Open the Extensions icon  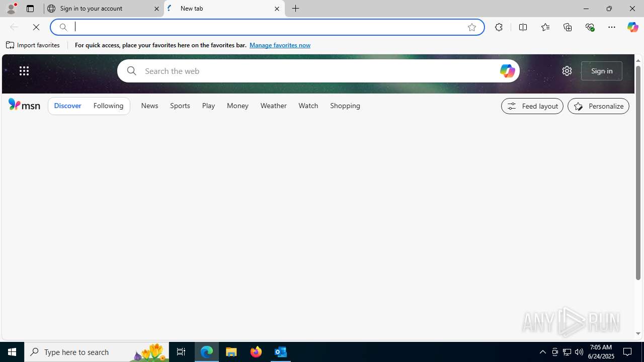click(499, 27)
